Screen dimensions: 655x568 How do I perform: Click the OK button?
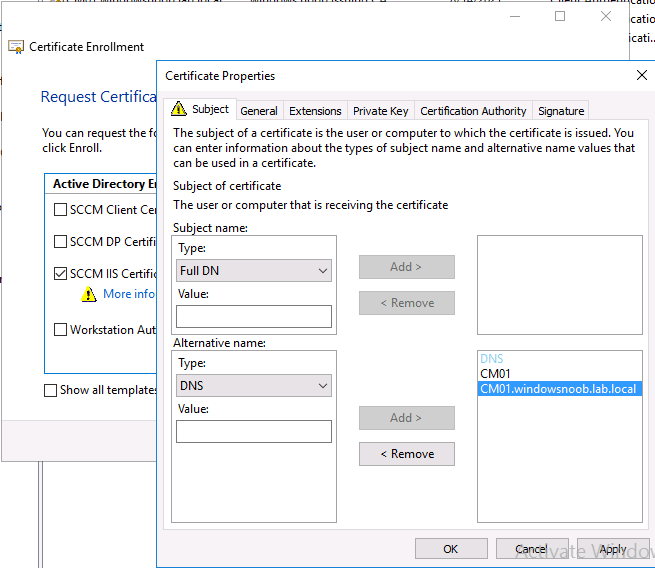451,549
